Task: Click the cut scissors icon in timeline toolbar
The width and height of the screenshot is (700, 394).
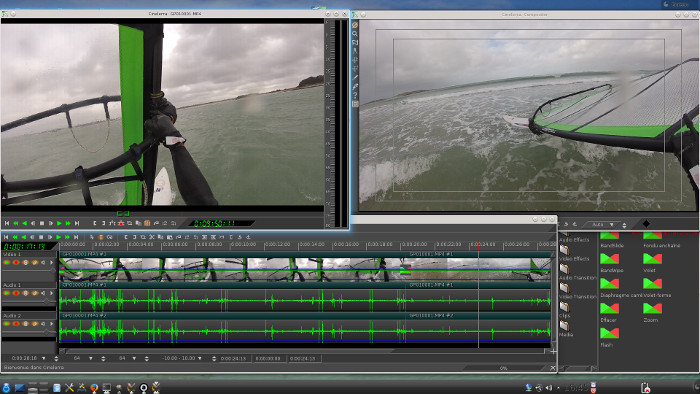Action: click(152, 237)
